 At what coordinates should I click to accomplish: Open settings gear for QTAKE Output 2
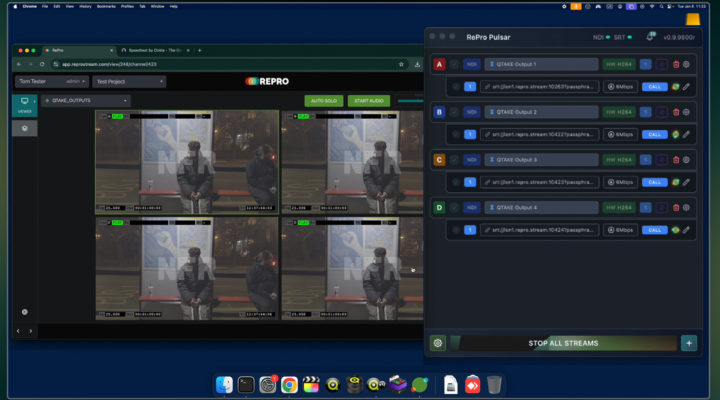(x=686, y=113)
